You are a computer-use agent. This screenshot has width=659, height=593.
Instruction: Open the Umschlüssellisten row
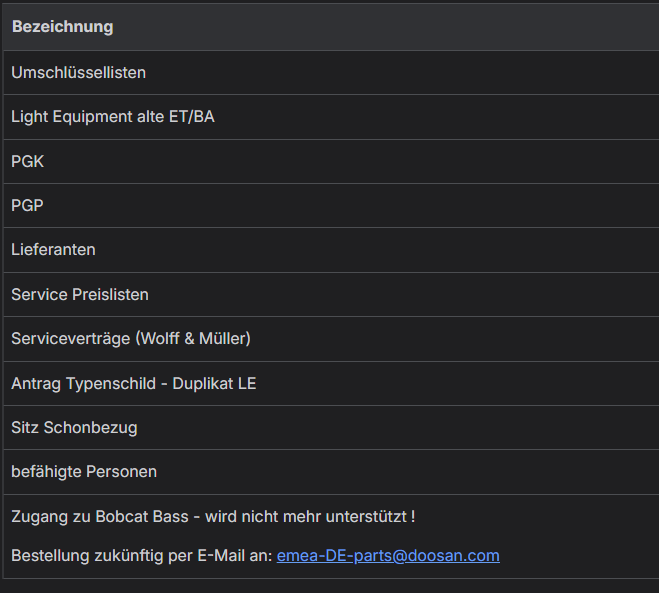(79, 73)
